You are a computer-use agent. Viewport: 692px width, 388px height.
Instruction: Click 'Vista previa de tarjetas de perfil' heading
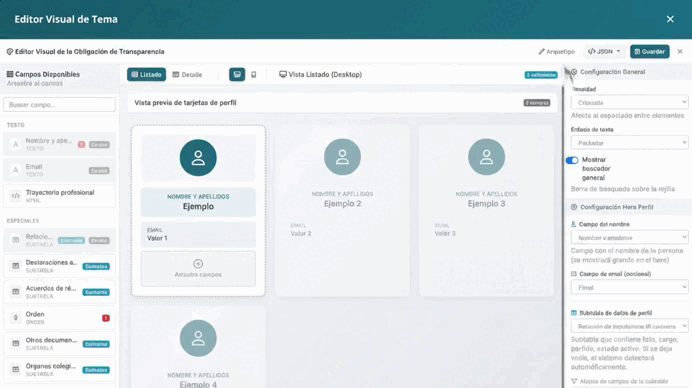click(185, 102)
